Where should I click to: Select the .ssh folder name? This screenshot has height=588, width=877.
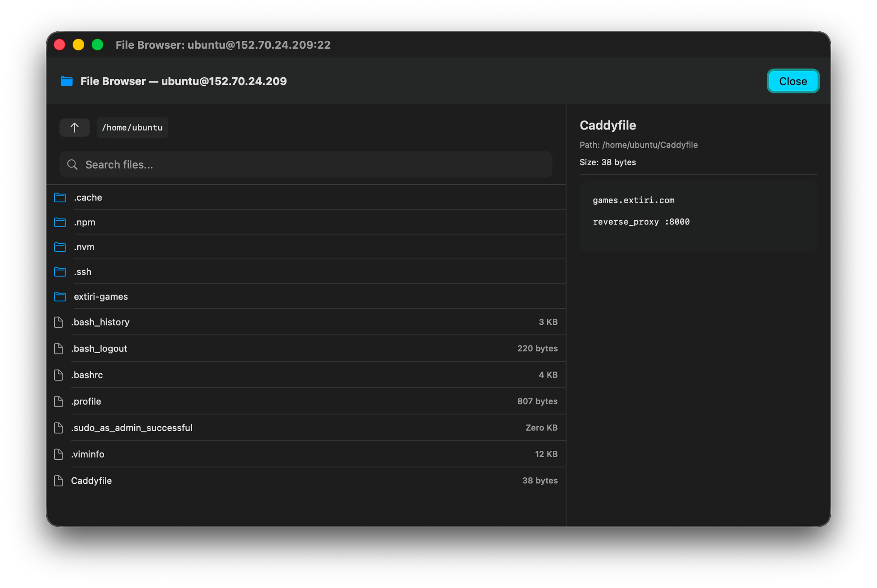[82, 272]
